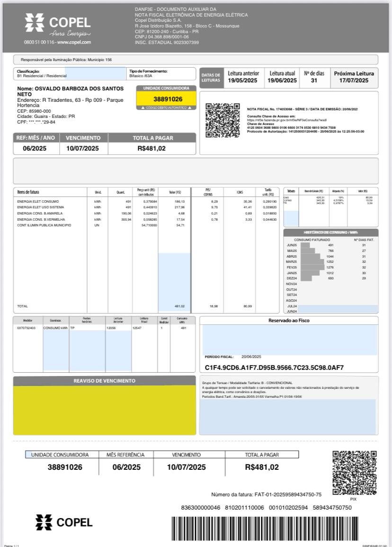Select 06/2025 under REF: MÊS / ANO
This screenshot has height=547, width=392.
point(35,148)
